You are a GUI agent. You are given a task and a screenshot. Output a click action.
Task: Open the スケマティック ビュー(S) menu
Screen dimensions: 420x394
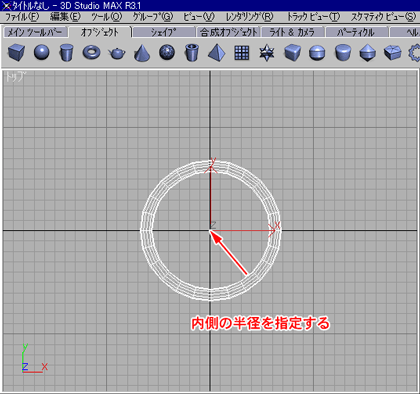point(383,17)
